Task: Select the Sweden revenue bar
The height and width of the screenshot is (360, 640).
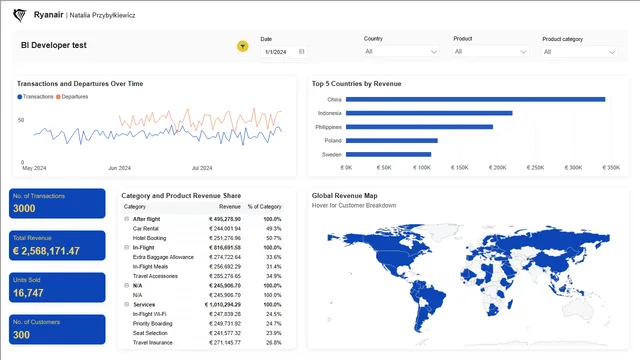Action: tap(389, 154)
